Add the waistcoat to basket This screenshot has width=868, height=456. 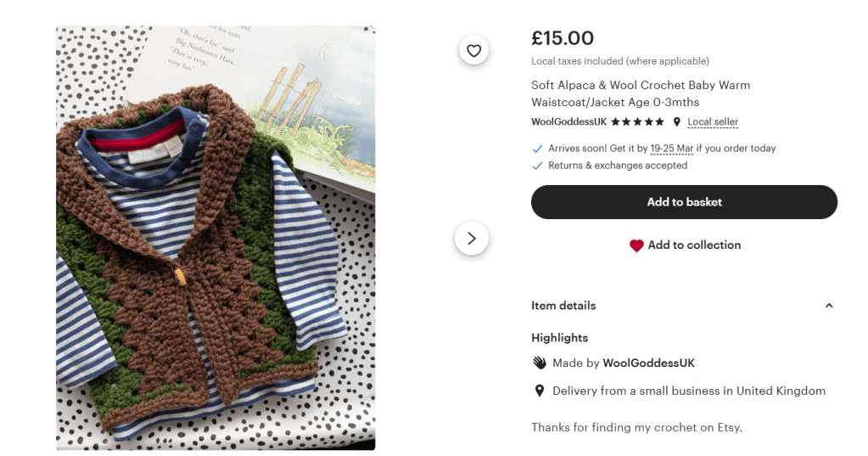tap(684, 202)
